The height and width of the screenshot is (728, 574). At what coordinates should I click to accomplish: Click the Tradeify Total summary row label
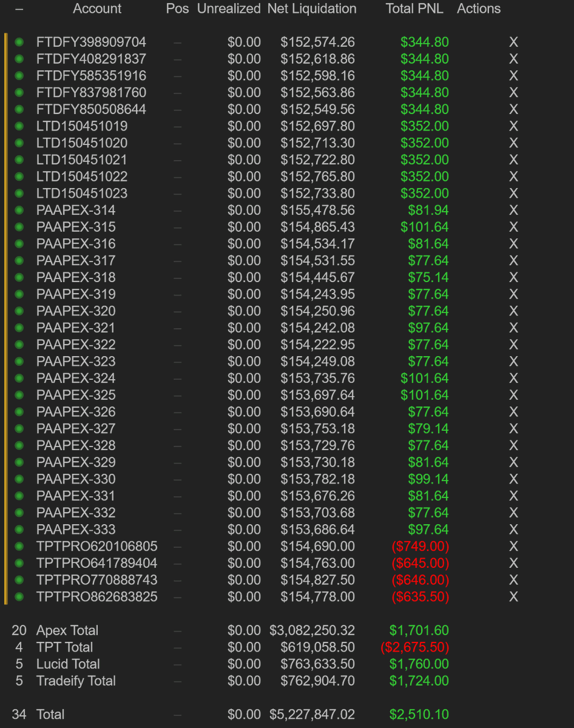point(76,681)
